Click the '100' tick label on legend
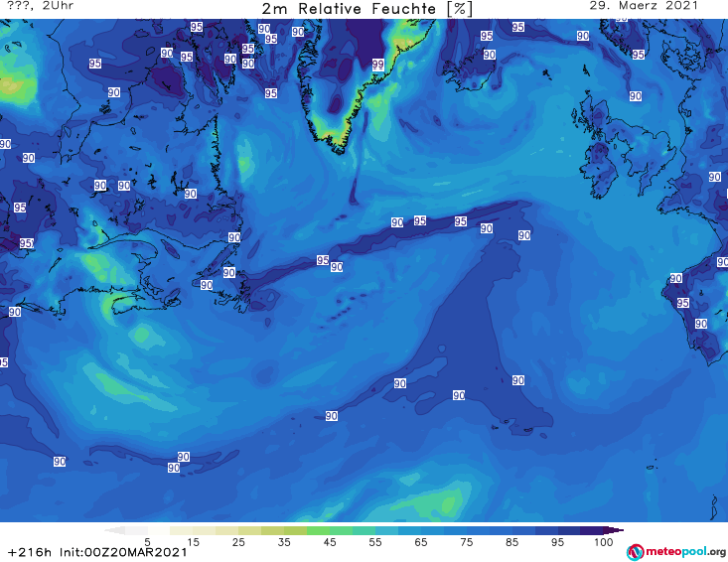This screenshot has width=728, height=562. point(604,542)
